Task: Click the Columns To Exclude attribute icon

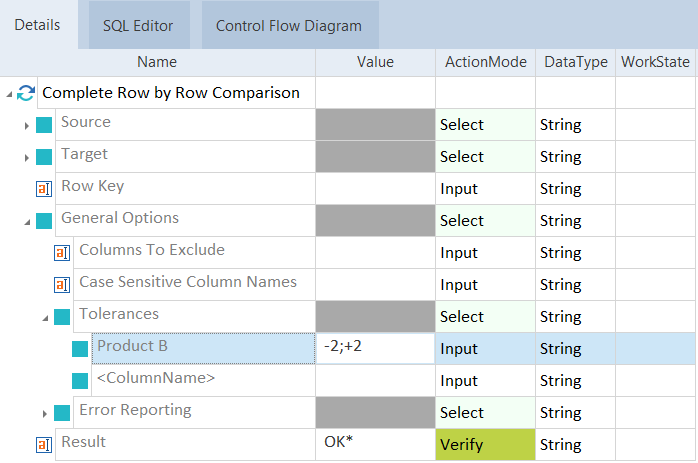Action: 62,253
